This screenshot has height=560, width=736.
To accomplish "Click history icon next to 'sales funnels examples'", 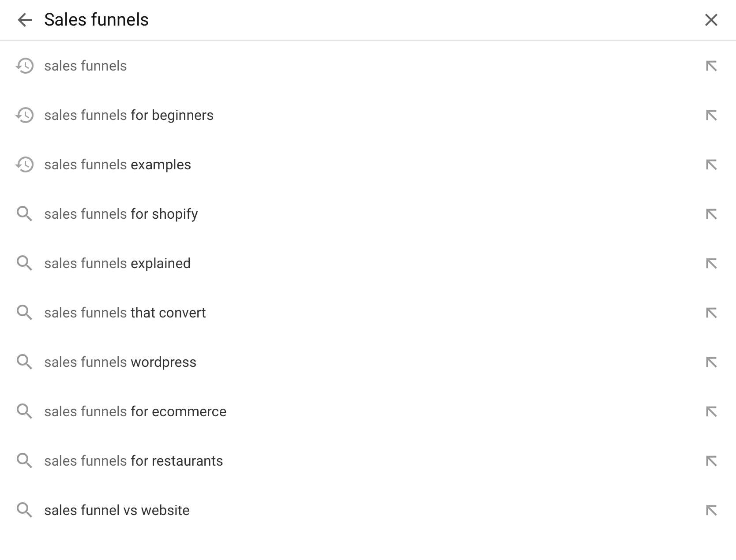I will tap(25, 164).
